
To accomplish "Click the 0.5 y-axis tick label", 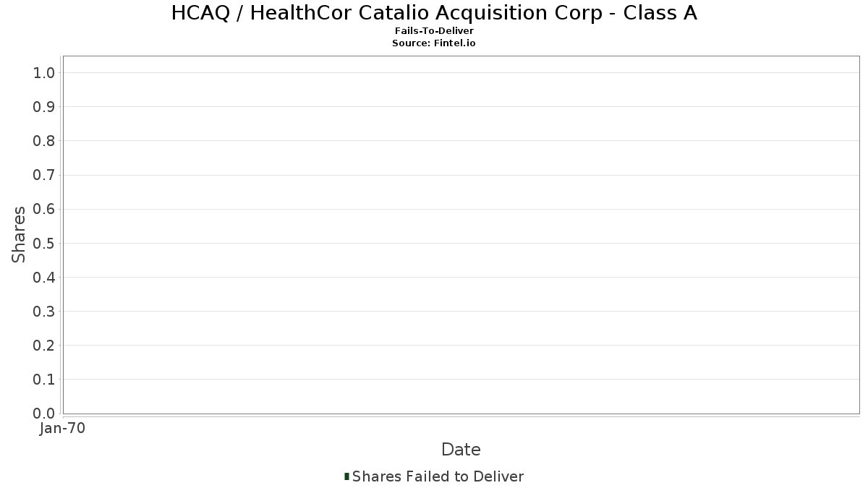I will coord(44,243).
